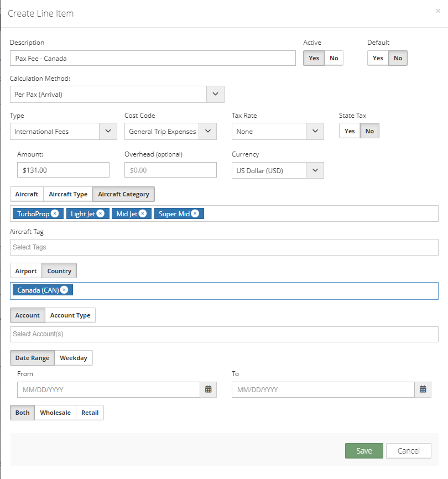Screen dimensions: 448x479
Task: Expand the Calculation Method dropdown
Action: [215, 94]
